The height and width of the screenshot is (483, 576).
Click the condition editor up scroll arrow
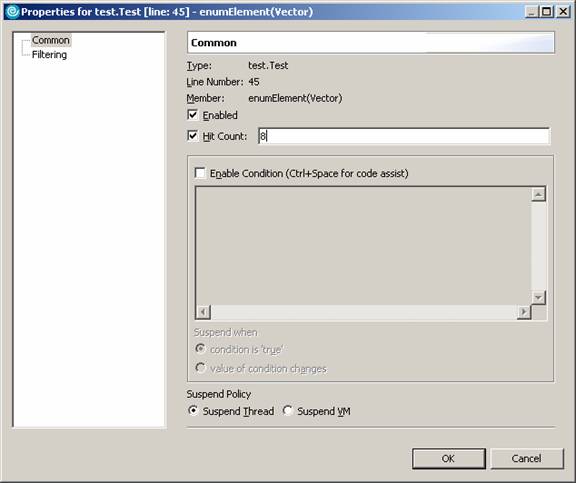538,194
